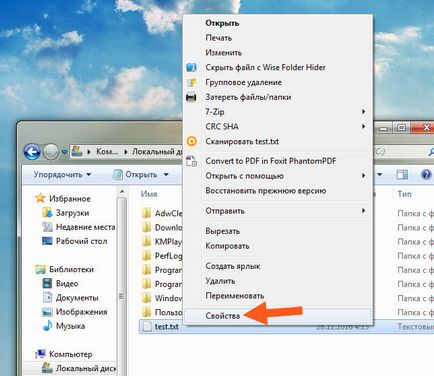Click the Избранное star icon
434x376 pixels.
[x=40, y=198]
